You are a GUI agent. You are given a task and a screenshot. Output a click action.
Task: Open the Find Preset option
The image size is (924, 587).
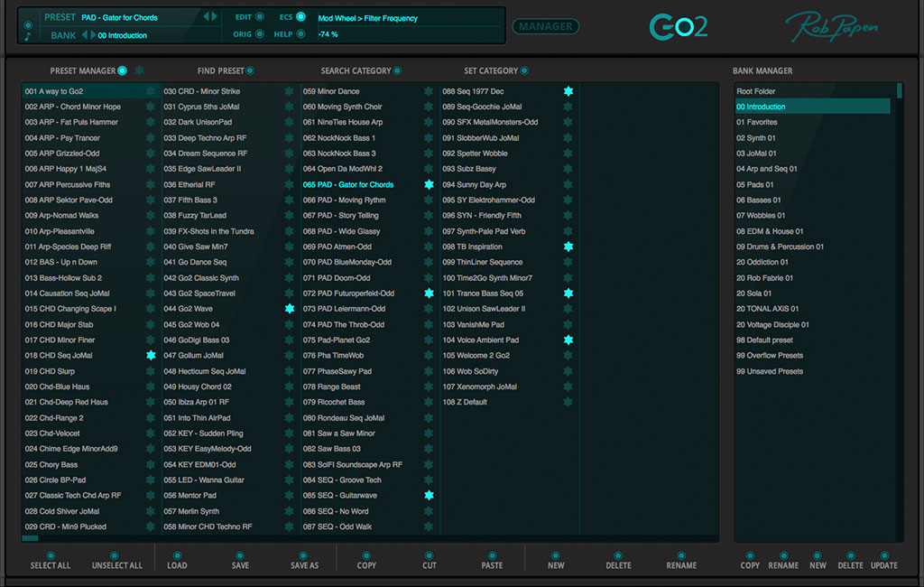[250, 70]
